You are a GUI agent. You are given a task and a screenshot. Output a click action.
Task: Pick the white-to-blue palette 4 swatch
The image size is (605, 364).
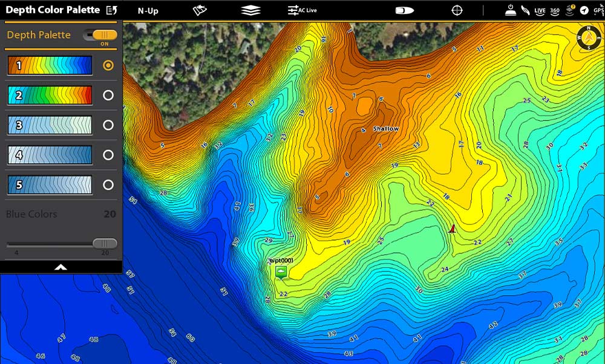[x=50, y=155]
